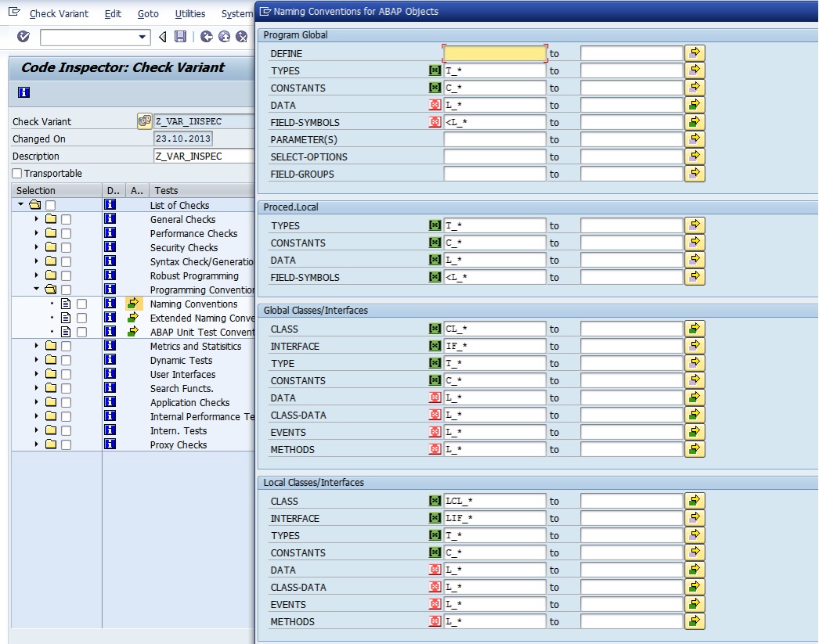Screen dimensions: 819x644
Task: Click the green Back arrow icon
Action: [207, 37]
